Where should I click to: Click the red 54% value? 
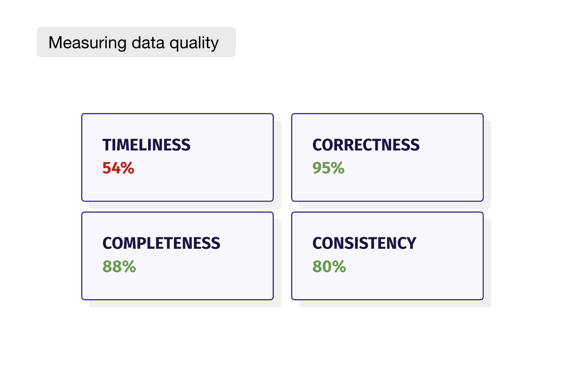click(x=118, y=168)
